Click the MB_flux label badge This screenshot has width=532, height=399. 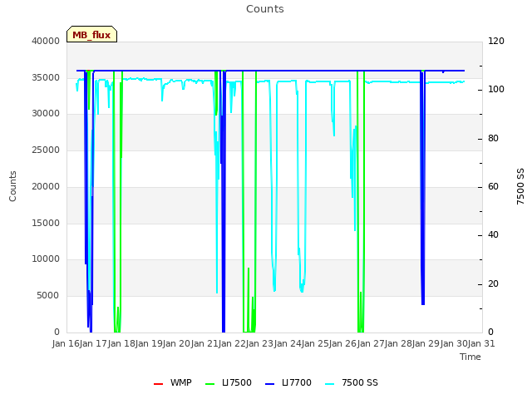(91, 34)
